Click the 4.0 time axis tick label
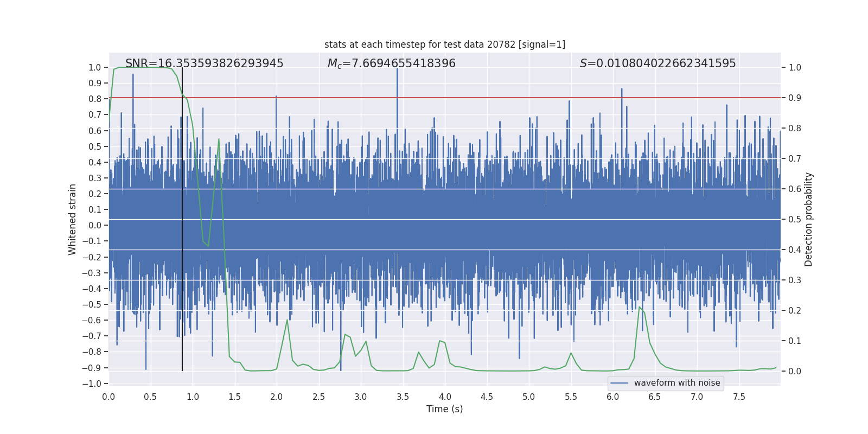Viewport: 868px width, 434px height. [x=445, y=397]
